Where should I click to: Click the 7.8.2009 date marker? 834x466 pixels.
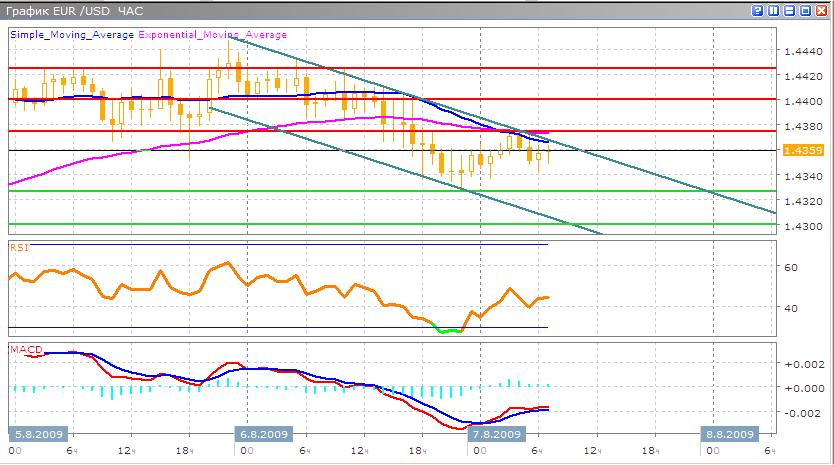pyautogui.click(x=495, y=434)
